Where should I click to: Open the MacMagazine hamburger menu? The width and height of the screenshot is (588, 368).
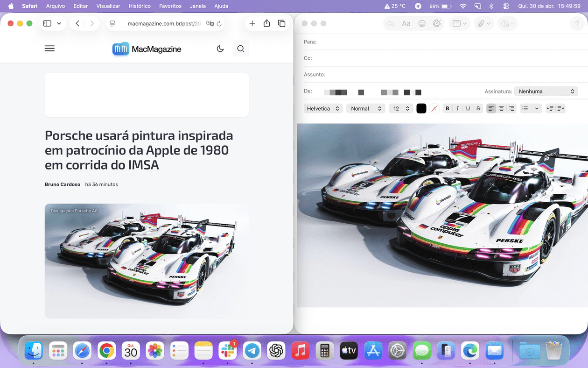(49, 49)
